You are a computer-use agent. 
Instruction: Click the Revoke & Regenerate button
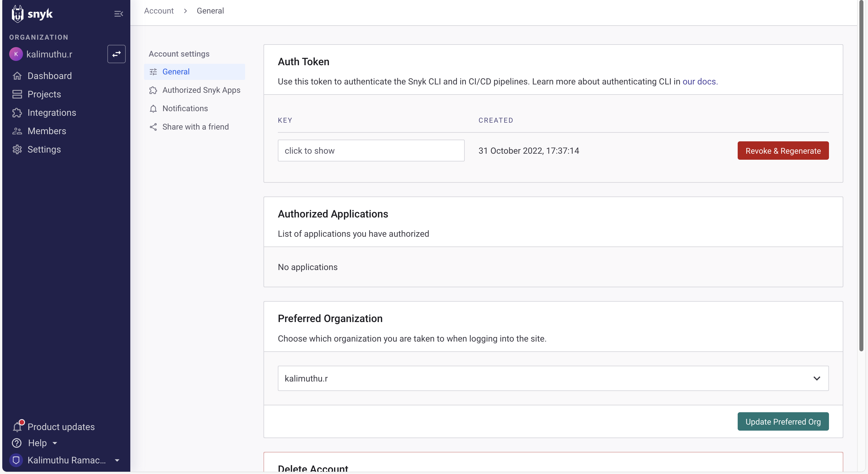(783, 150)
